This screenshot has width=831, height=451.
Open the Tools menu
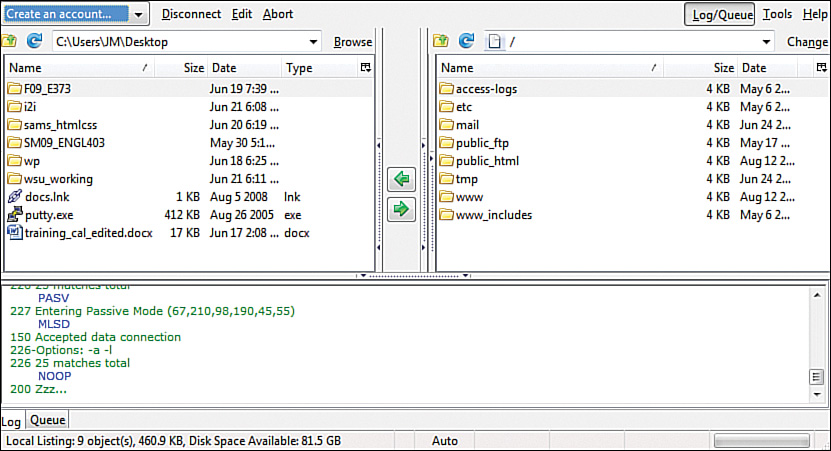[x=777, y=14]
